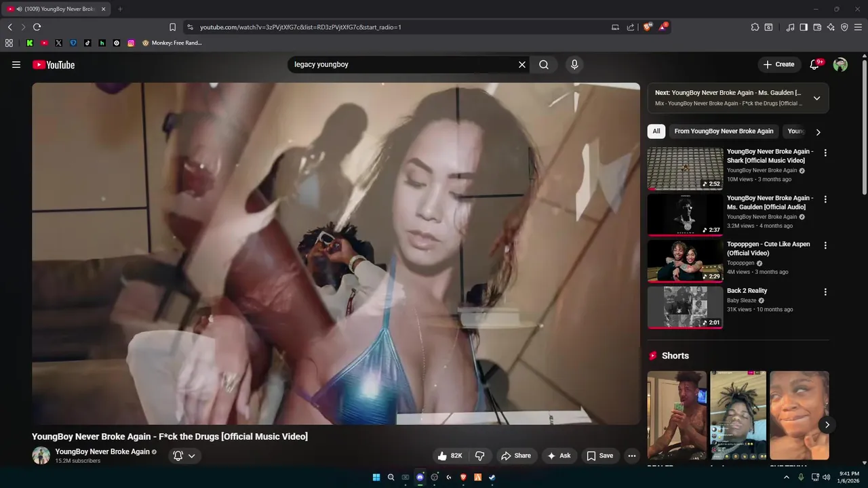This screenshot has height=488, width=868.
Task: Open the media control music note icon
Action: tap(790, 27)
